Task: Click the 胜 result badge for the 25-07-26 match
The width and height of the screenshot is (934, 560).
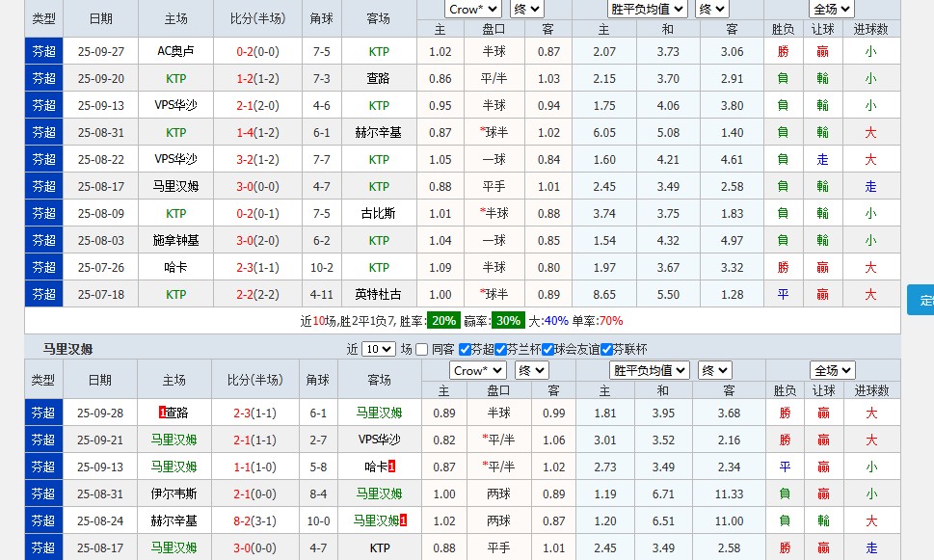Action: click(x=783, y=267)
